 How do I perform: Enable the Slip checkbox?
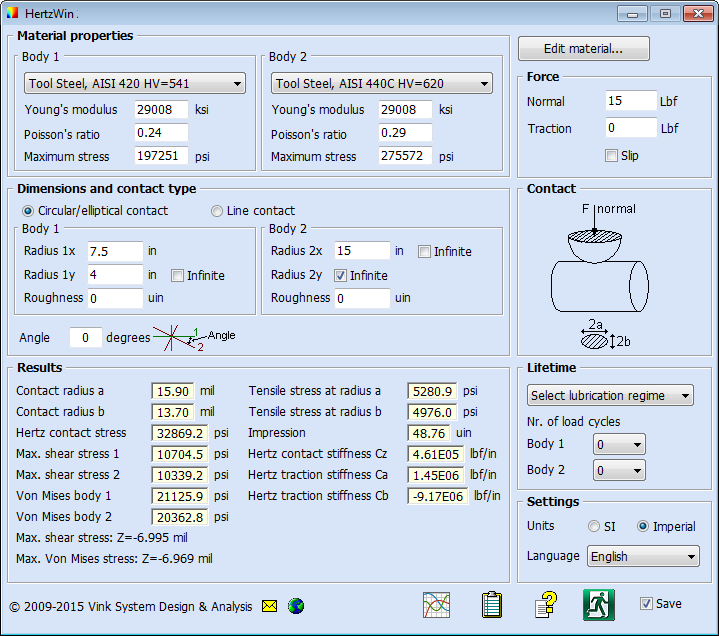tap(612, 155)
